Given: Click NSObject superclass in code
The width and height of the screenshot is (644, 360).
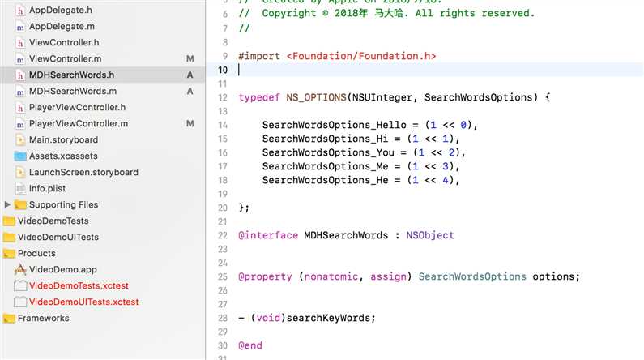Looking at the screenshot, I should (x=430, y=235).
